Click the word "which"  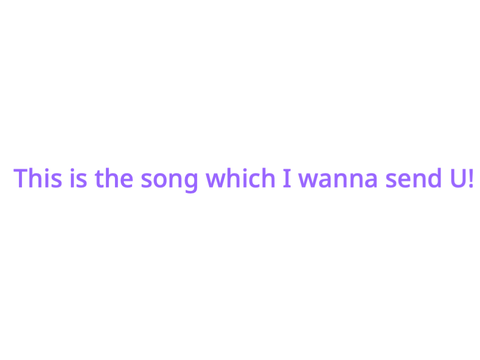point(240,178)
